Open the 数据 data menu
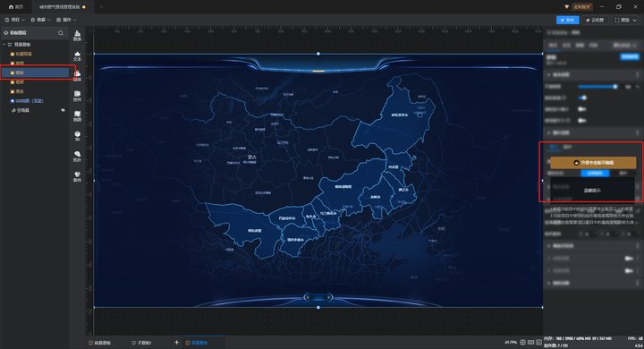Screen dimensions: 644x349 point(40,20)
